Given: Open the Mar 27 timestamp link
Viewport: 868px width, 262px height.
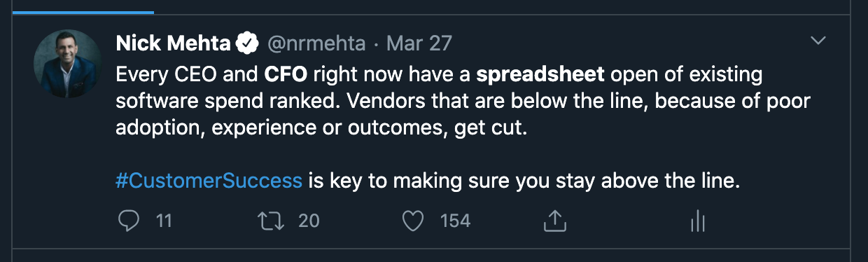Looking at the screenshot, I should click(x=419, y=43).
